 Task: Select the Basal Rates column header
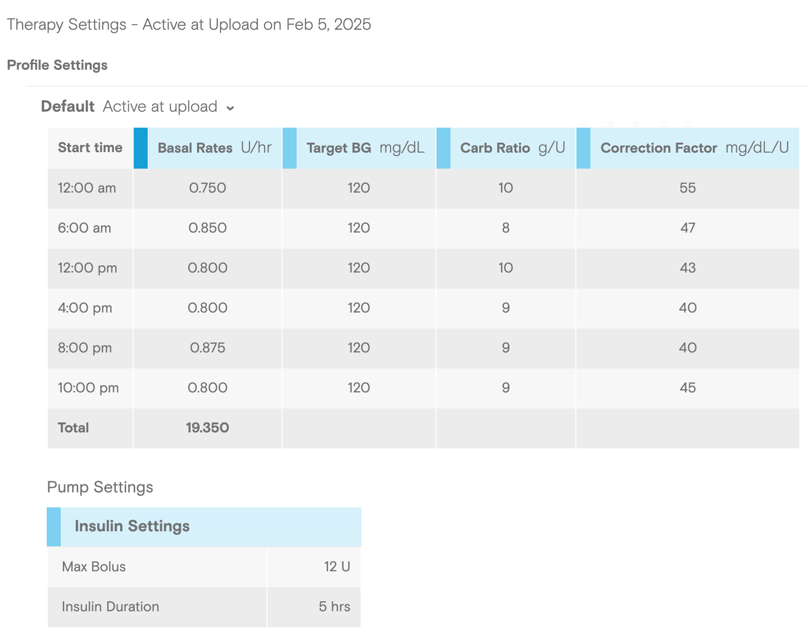pyautogui.click(x=214, y=148)
